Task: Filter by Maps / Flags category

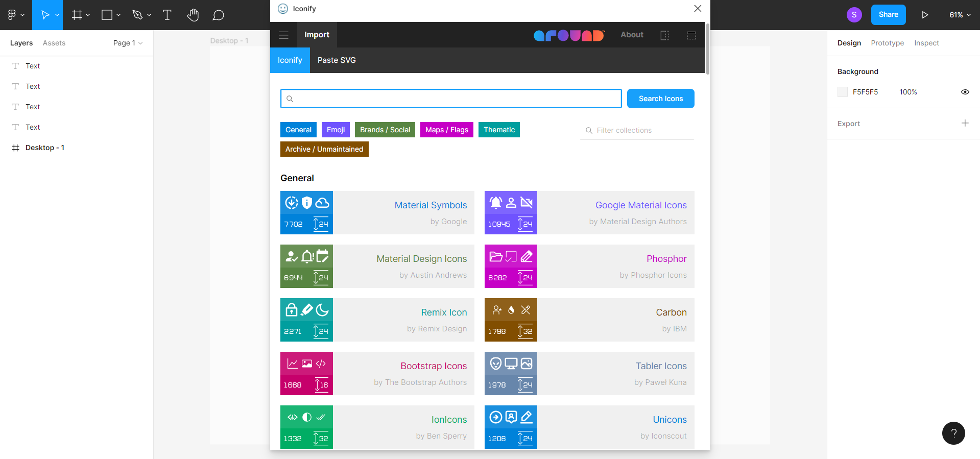Action: point(447,130)
